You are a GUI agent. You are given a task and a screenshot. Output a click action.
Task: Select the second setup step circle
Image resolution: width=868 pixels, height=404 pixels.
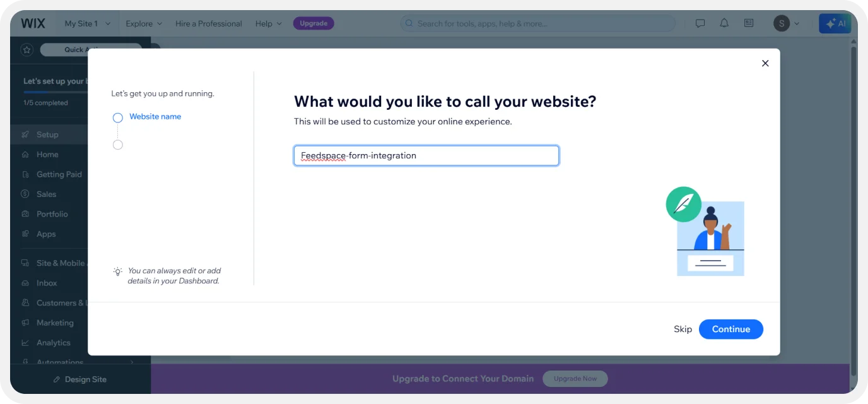pyautogui.click(x=118, y=145)
